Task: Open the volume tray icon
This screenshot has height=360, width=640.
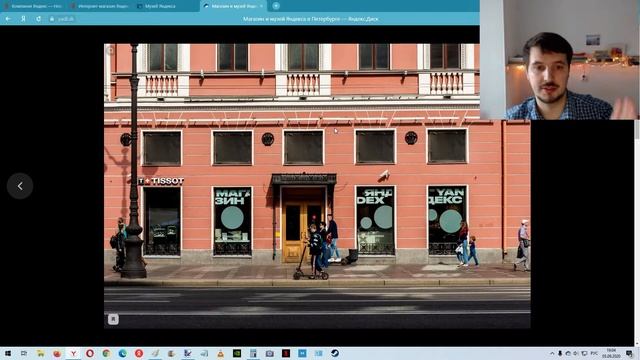Action: tap(576, 353)
